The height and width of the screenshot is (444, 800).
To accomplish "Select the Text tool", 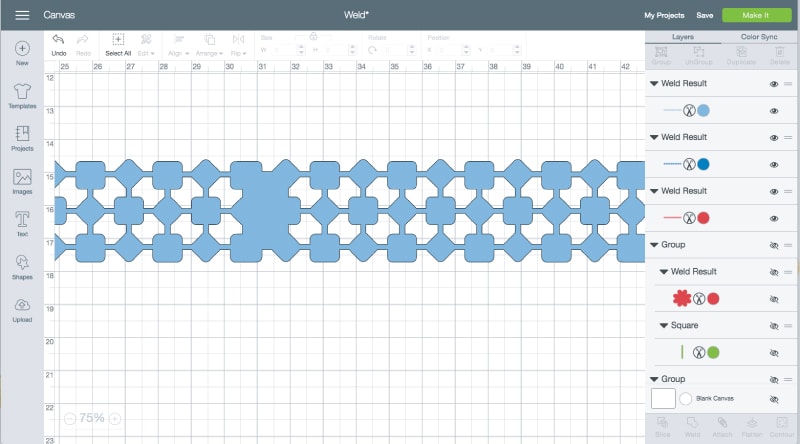I will point(22,223).
